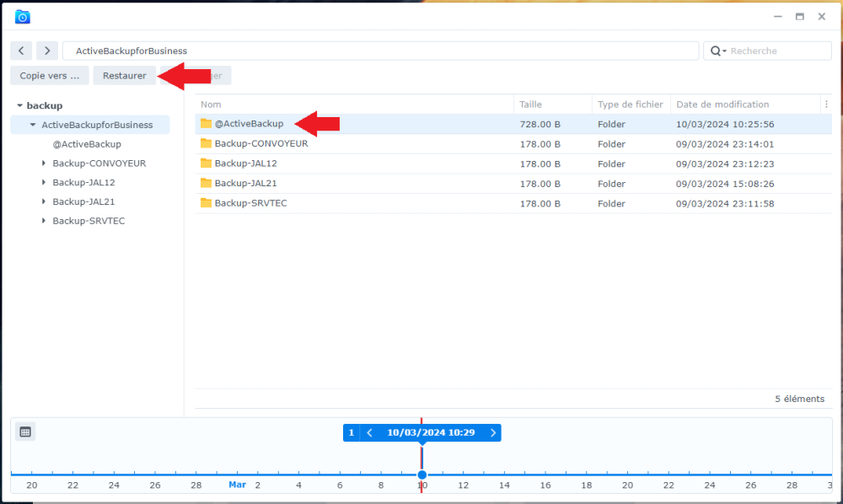Screen dimensions: 843x504
Task: Click the version count badge 1
Action: (x=351, y=432)
